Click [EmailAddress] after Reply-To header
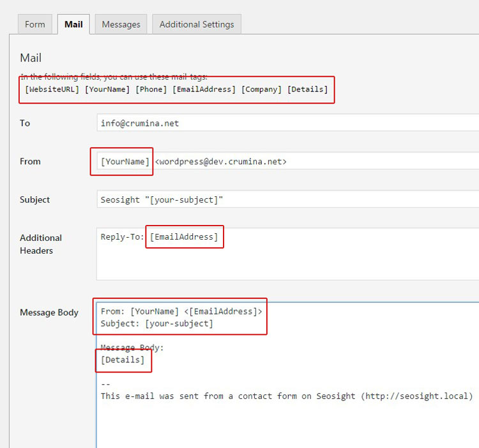 pyautogui.click(x=184, y=237)
